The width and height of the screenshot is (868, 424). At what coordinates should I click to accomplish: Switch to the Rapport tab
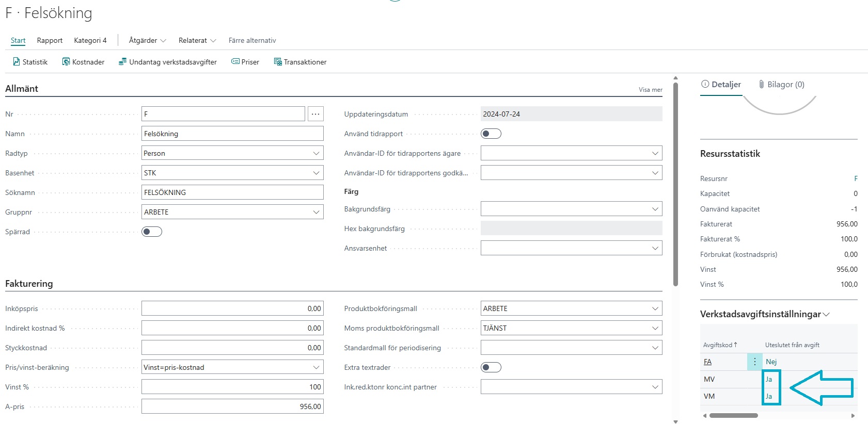(x=50, y=40)
